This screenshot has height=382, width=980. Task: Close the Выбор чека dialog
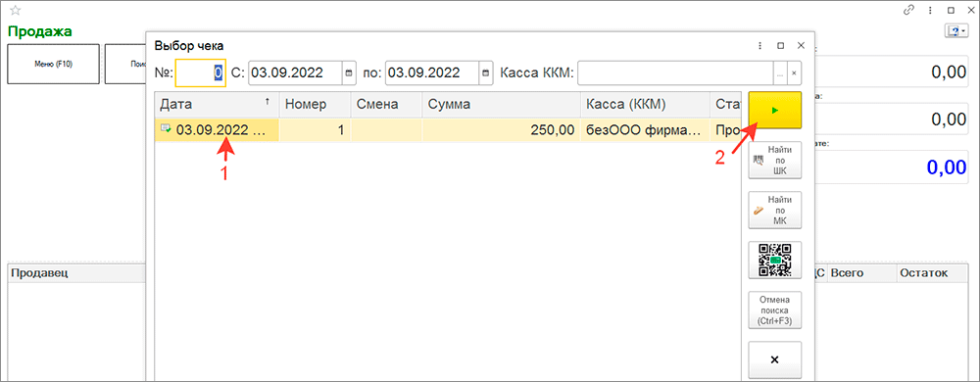pyautogui.click(x=801, y=46)
